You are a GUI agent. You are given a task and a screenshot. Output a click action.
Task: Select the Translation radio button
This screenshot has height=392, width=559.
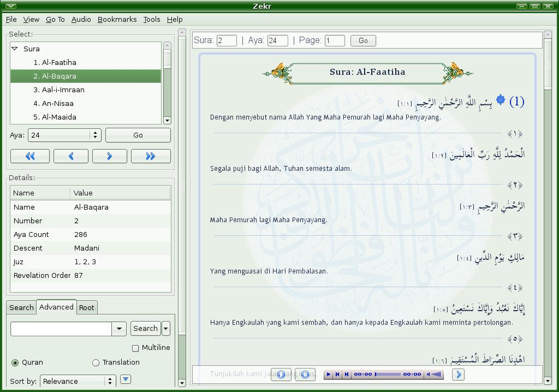(x=96, y=363)
